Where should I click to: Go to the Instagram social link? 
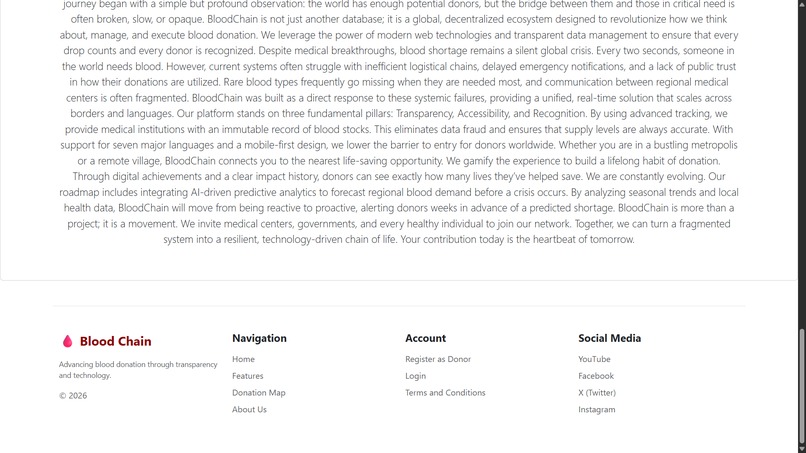tap(596, 409)
